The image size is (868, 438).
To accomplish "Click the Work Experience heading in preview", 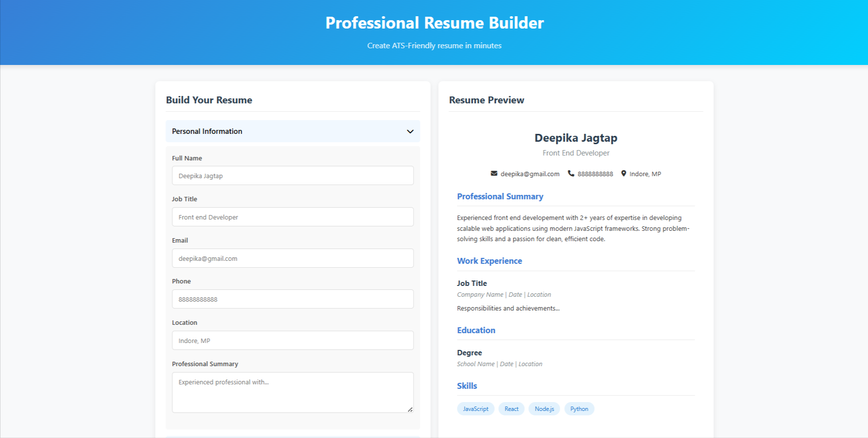I will pyautogui.click(x=489, y=261).
